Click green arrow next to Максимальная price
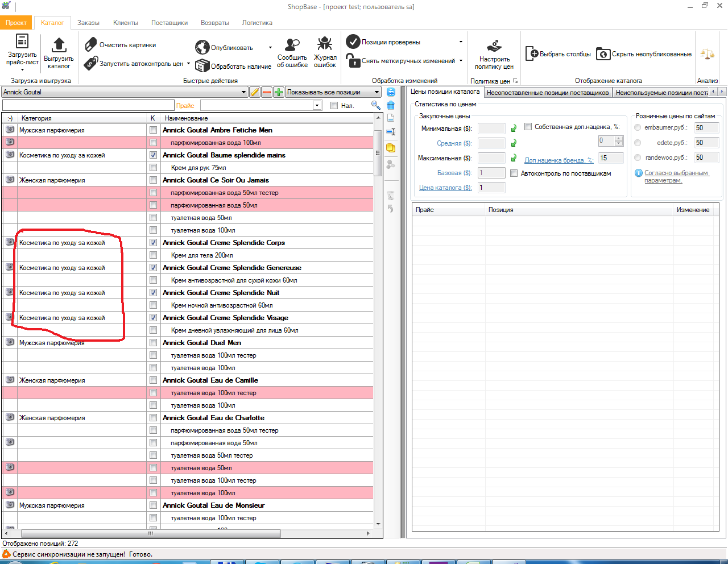The height and width of the screenshot is (564, 728). 514,158
